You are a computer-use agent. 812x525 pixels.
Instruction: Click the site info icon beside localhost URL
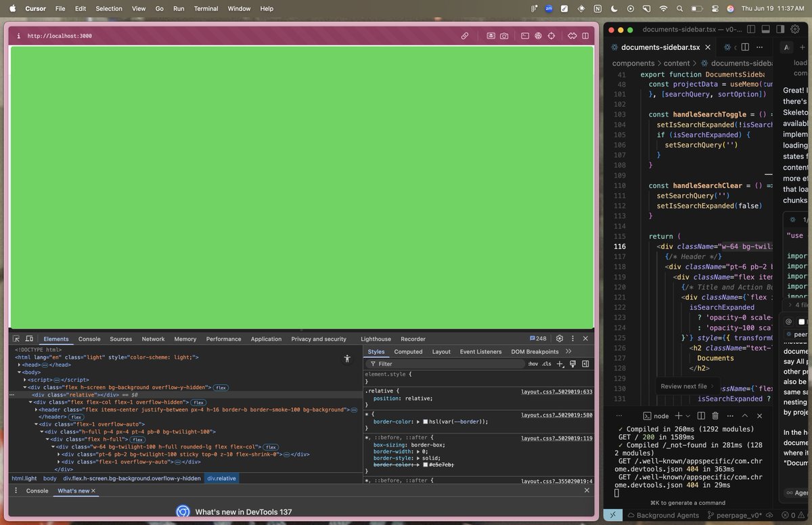click(x=18, y=35)
